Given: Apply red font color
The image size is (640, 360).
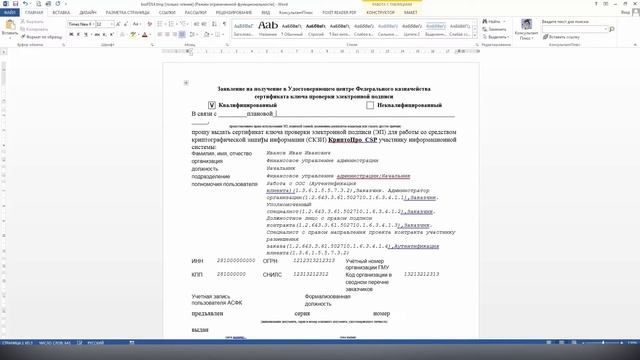Looking at the screenshot, I should point(144,35).
